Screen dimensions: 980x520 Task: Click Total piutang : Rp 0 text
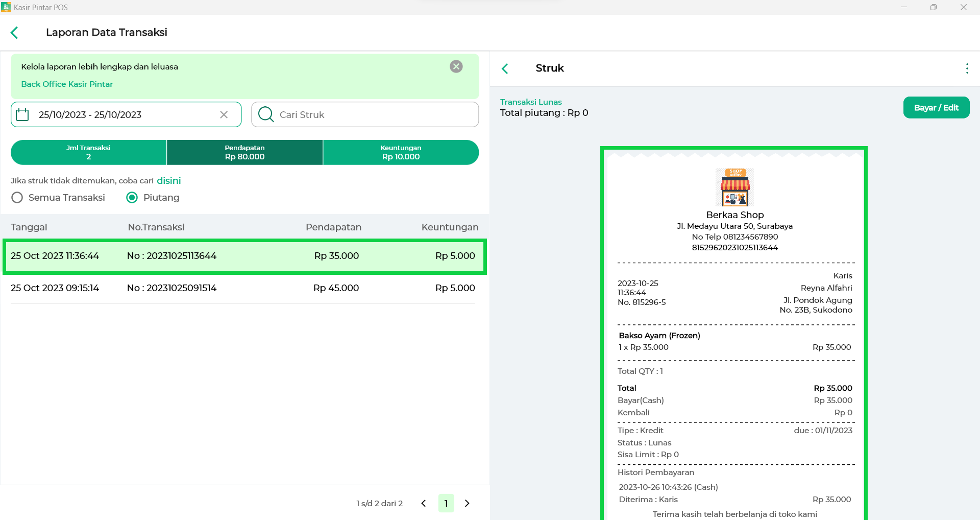coord(544,113)
